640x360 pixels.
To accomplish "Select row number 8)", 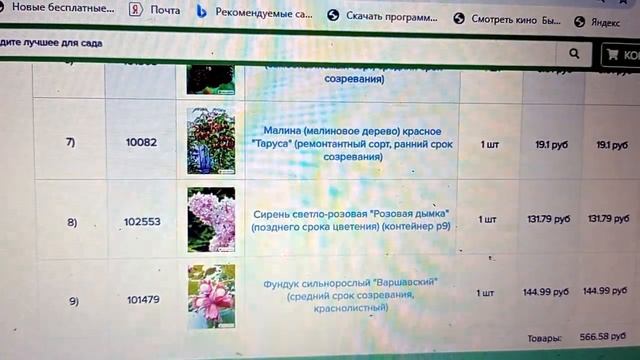I will [72, 222].
